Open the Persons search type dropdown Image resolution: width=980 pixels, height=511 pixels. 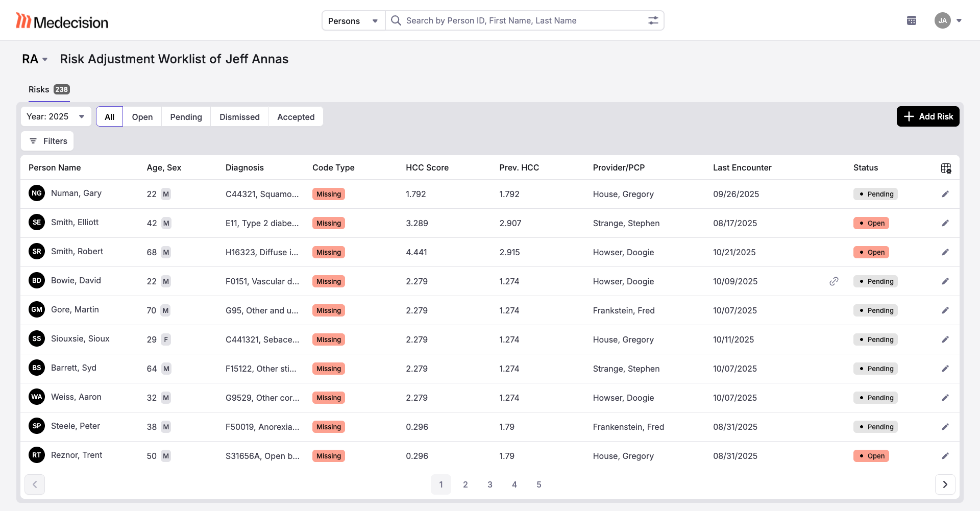pyautogui.click(x=353, y=21)
